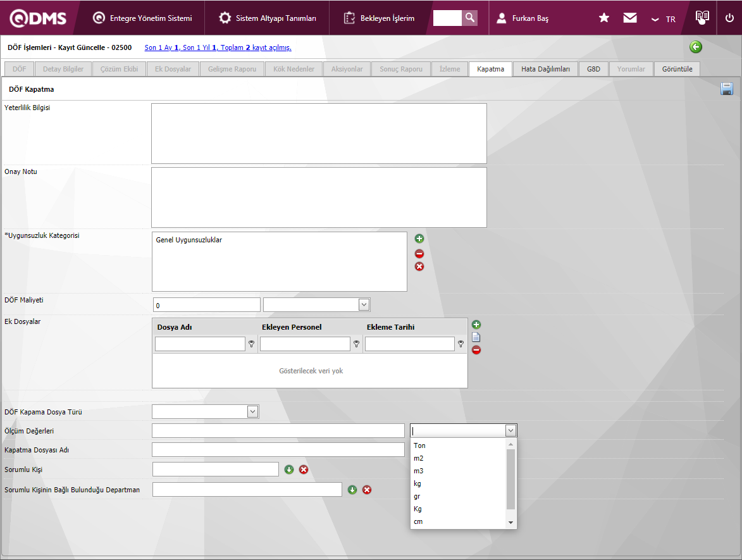
Task: Choose lowercase kg from the unit list
Action: pyautogui.click(x=458, y=483)
